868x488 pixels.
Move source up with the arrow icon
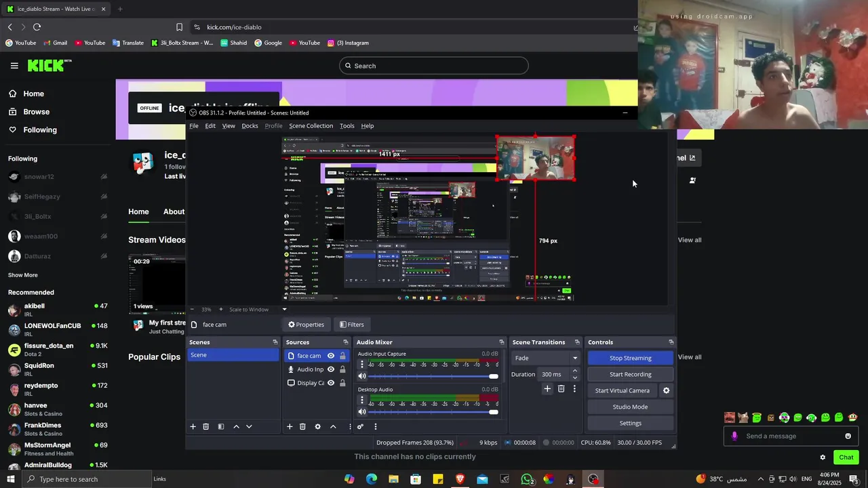click(x=333, y=426)
